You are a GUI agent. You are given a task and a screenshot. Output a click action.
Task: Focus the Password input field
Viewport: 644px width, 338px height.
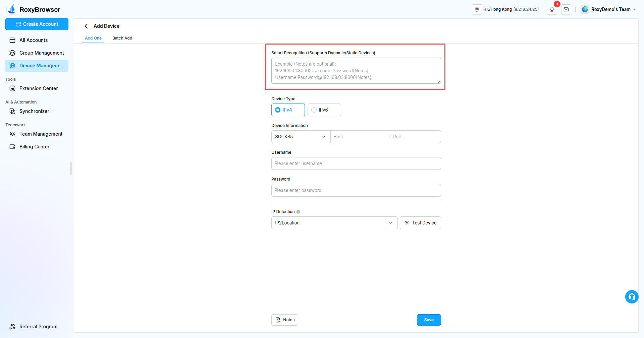pyautogui.click(x=356, y=190)
